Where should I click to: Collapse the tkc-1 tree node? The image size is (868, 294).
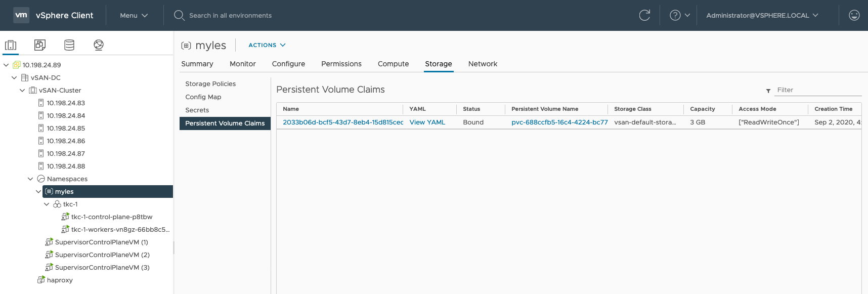click(47, 204)
